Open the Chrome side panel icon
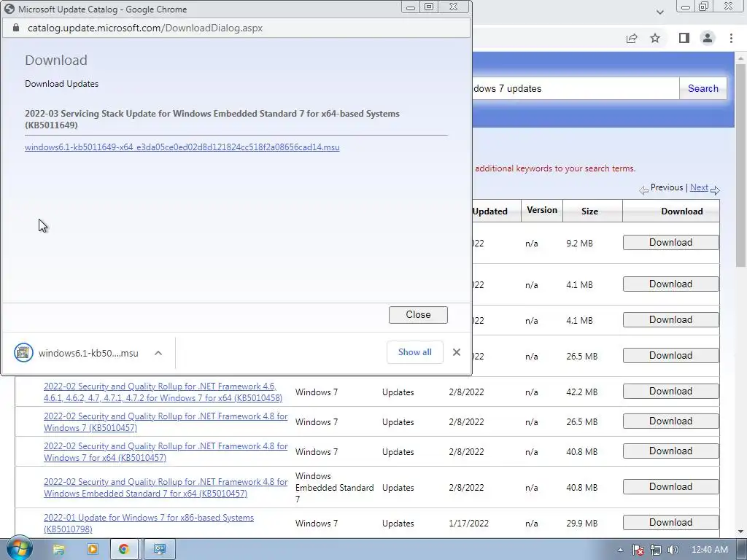Screen dimensions: 747x560 684,38
